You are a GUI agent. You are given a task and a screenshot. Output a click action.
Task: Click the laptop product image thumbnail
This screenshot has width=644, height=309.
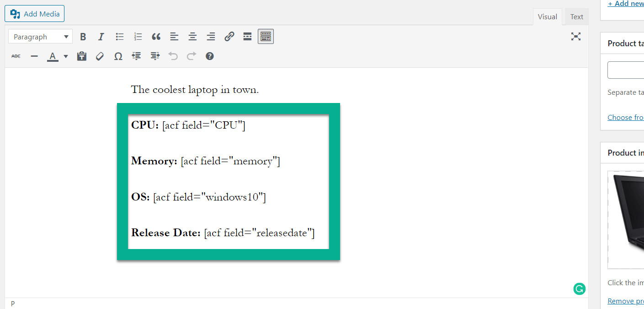[x=626, y=220]
